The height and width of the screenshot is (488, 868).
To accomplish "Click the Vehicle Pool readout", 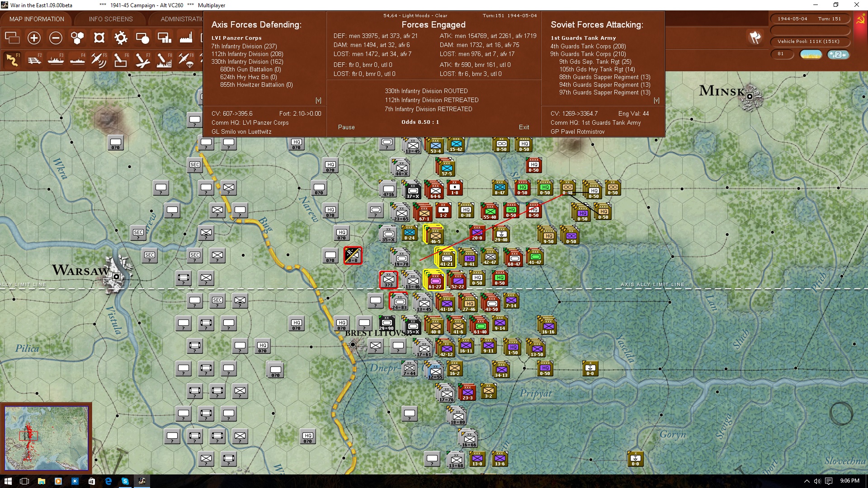I will point(809,41).
